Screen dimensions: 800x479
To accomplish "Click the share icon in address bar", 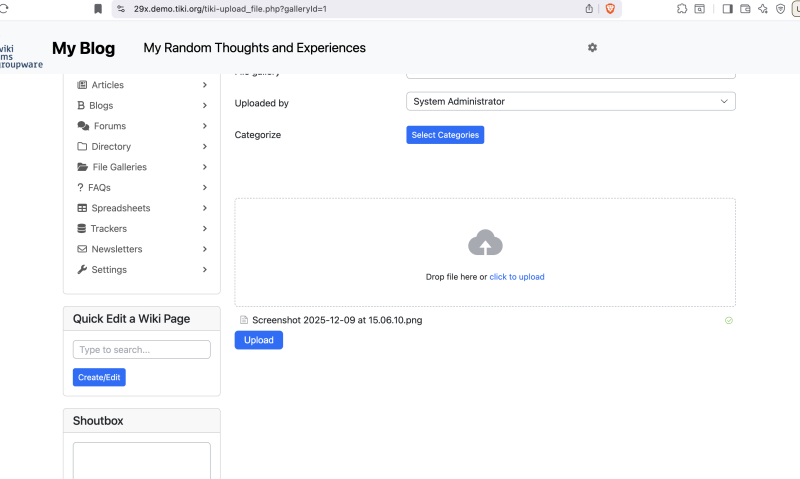I will pyautogui.click(x=589, y=9).
